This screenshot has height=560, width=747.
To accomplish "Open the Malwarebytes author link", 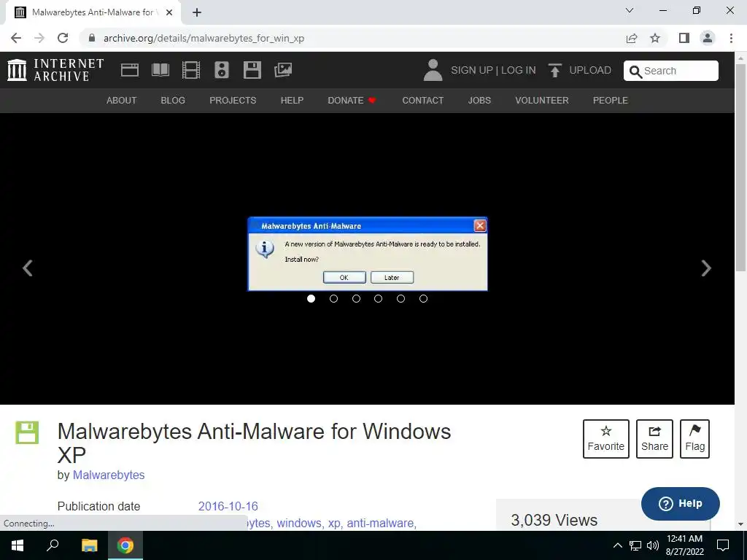I will point(109,475).
